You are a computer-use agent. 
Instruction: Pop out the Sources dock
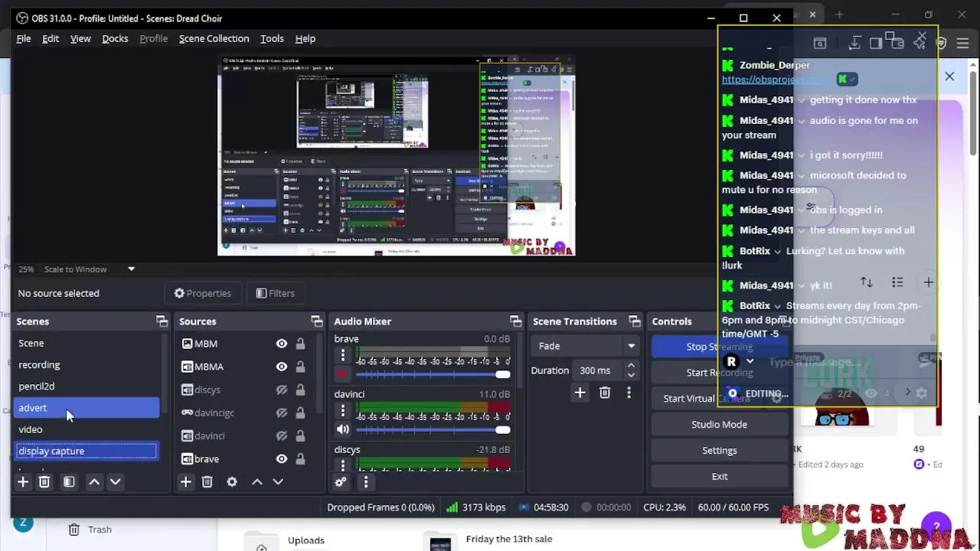click(x=317, y=321)
